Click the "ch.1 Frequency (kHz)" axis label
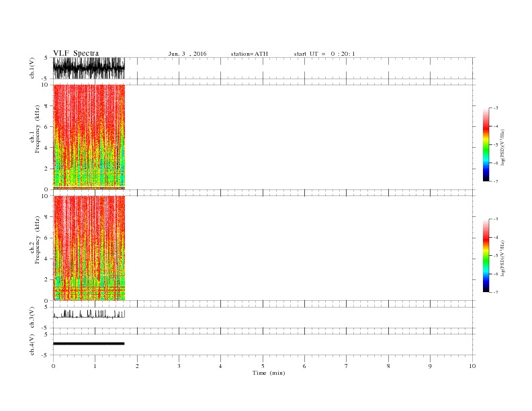Screen dimensions: 532x411 35,129
